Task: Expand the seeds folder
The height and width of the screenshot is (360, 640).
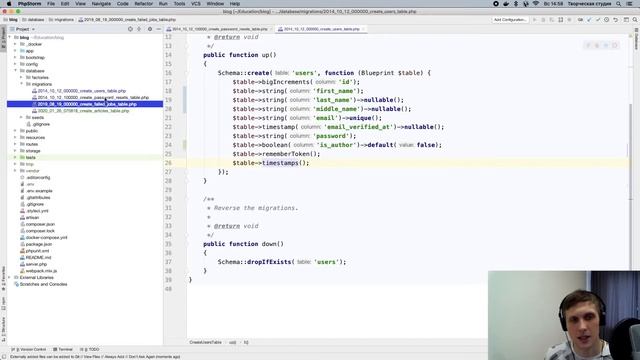Action: pyautogui.click(x=22, y=117)
